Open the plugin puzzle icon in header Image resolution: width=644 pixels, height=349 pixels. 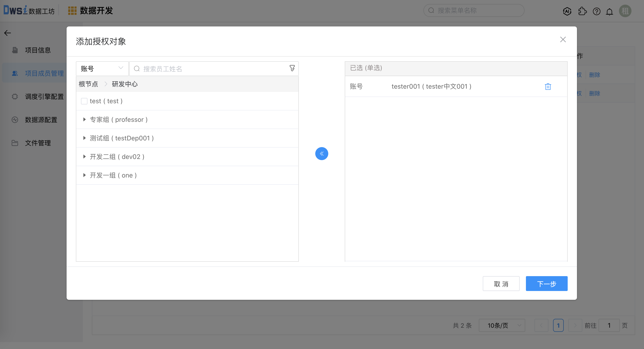[x=582, y=11]
